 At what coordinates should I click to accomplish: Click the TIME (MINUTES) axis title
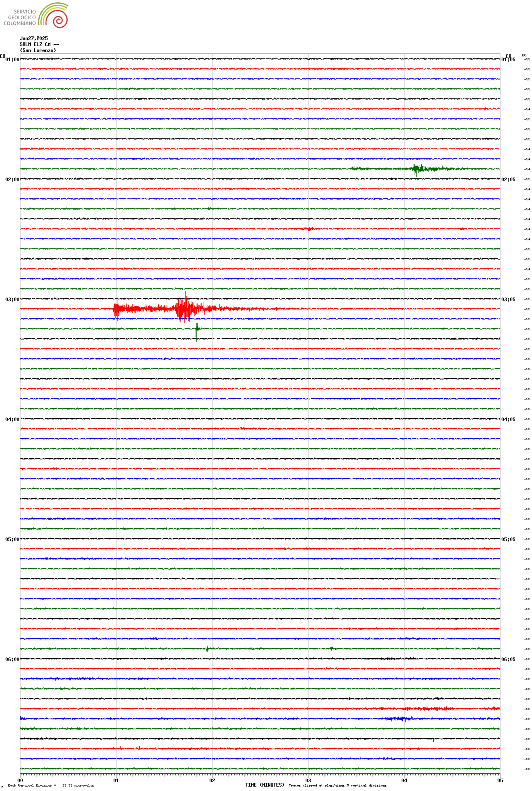click(265, 785)
